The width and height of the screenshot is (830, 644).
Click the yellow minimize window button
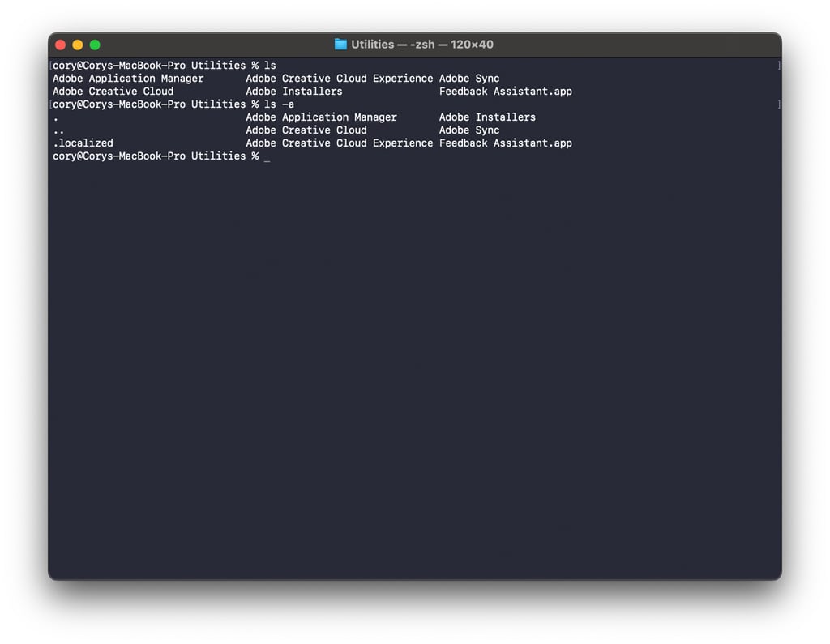click(78, 45)
